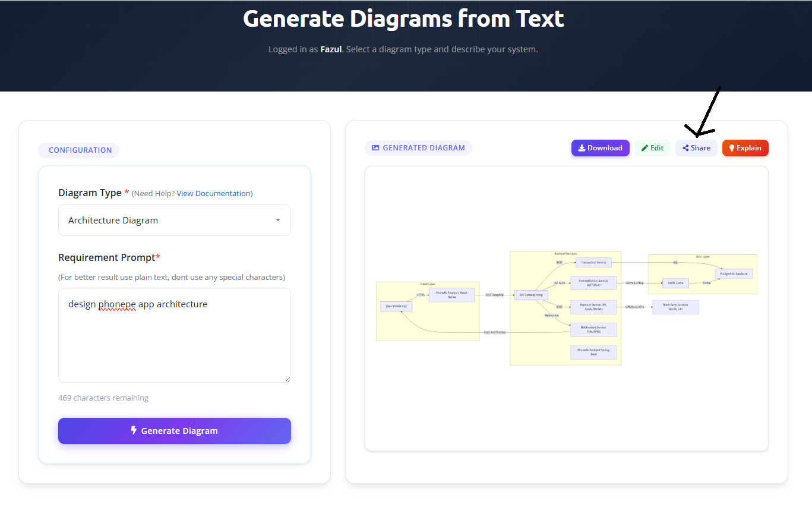Click the 'Client Layer' group title
The image size is (812, 507).
coord(428,284)
